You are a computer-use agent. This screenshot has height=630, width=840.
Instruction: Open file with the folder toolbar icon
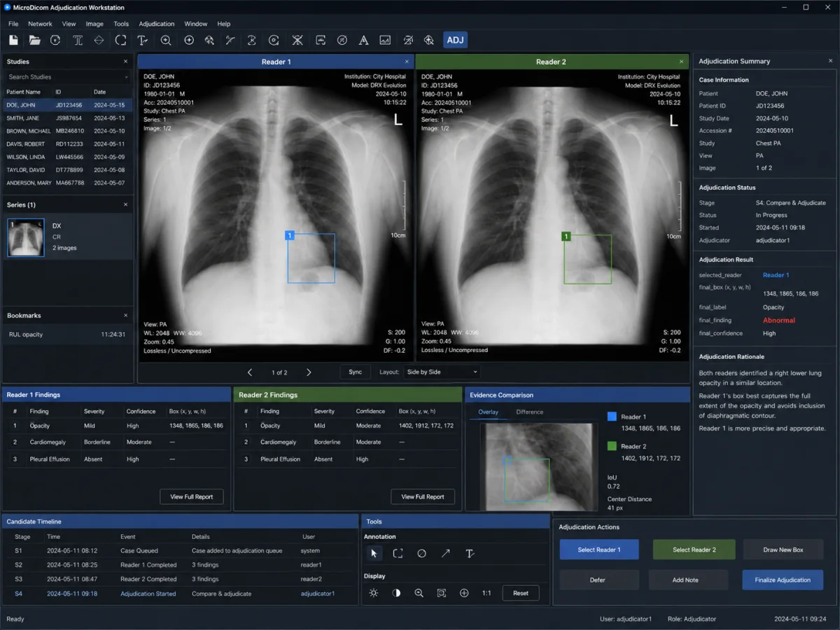[34, 41]
